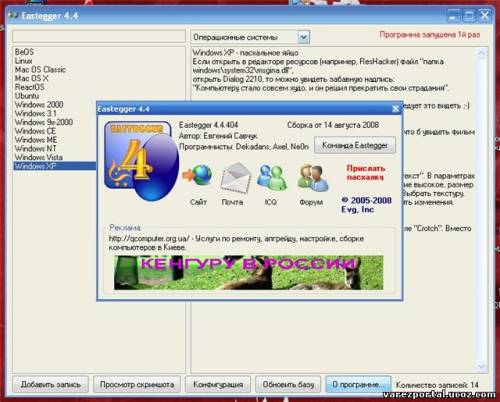Click the Кенгуру в России banner

[248, 273]
